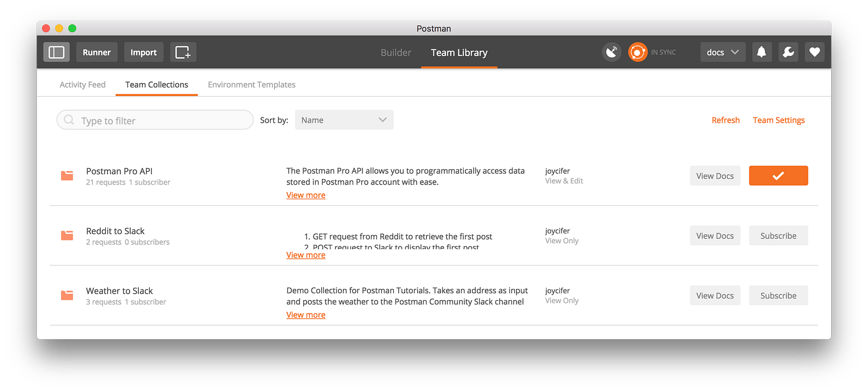Unsubscribe from Postman Pro API via checkmark button
The width and height of the screenshot is (868, 392).
778,176
